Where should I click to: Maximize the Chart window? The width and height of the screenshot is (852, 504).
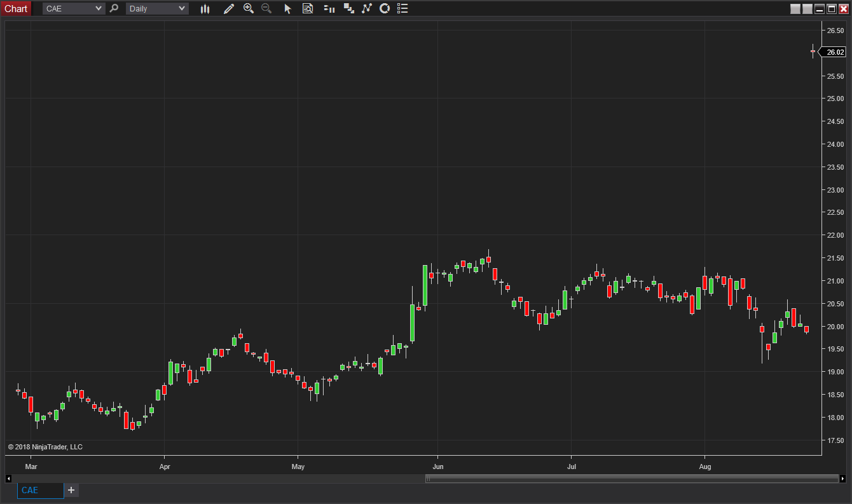pyautogui.click(x=832, y=9)
